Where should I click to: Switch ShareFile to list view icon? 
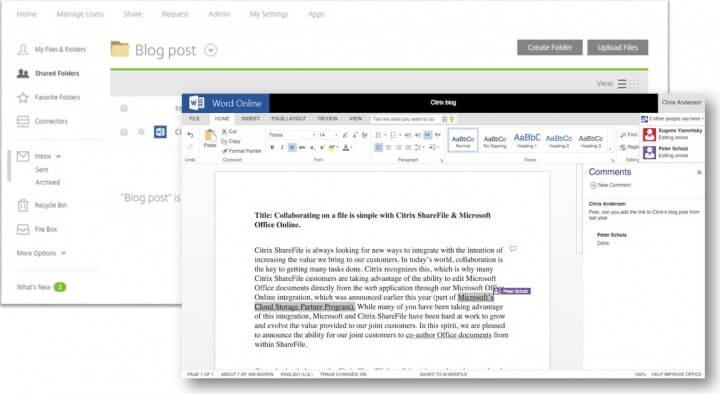(622, 84)
